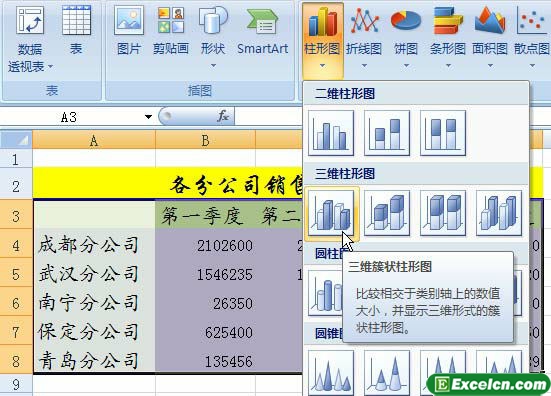This screenshot has height=396, width=551.
Task: Choose the clustered cone chart
Action: tap(331, 372)
